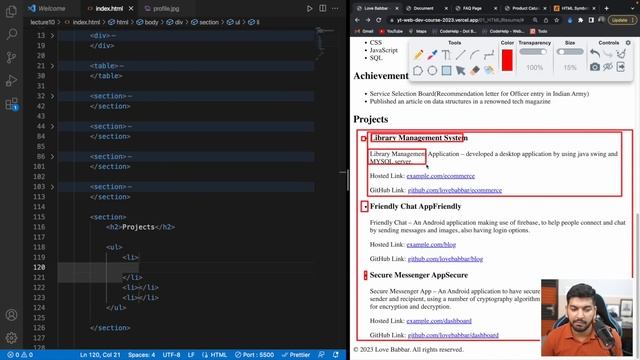Run the file with the play icon
640x360 pixels.
[309, 8]
